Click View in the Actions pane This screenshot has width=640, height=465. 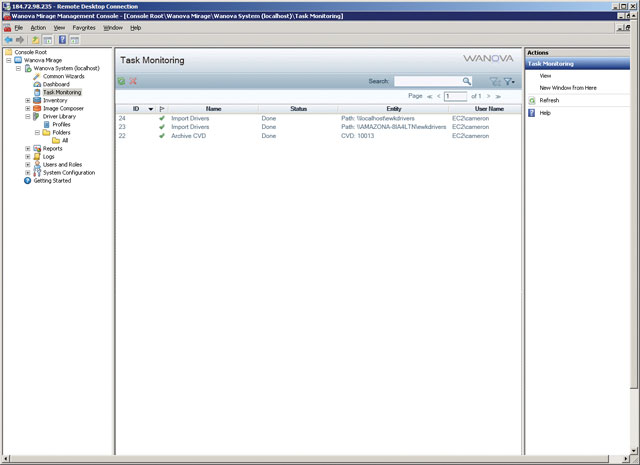[x=545, y=76]
